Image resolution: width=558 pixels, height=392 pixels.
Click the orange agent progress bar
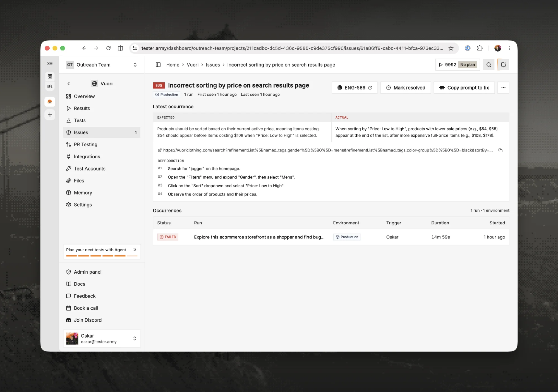[102, 256]
